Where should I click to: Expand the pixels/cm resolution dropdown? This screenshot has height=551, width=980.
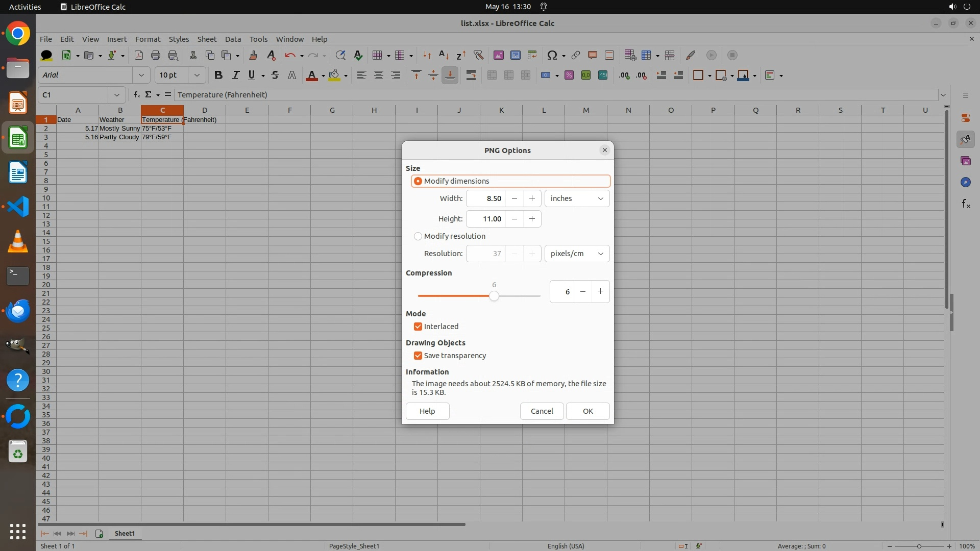(x=577, y=254)
